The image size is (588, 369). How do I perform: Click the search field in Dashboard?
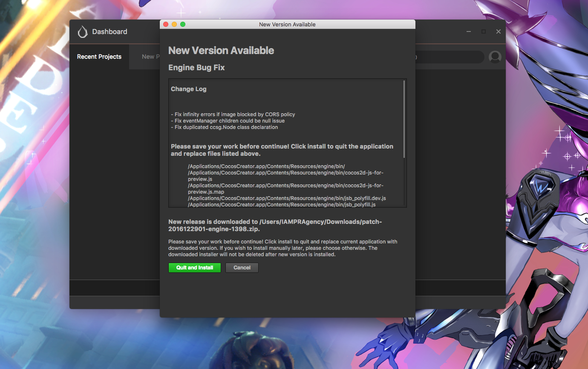pos(450,57)
